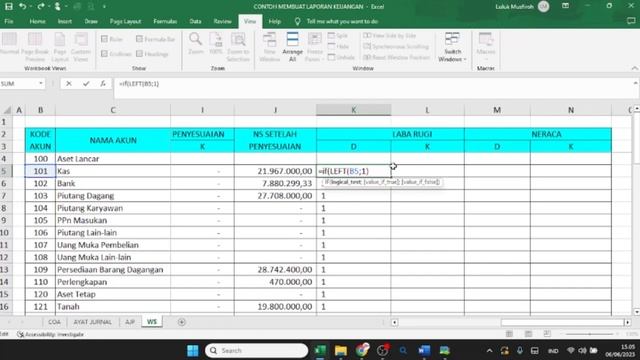Open the Help ribbon tab

click(x=274, y=21)
